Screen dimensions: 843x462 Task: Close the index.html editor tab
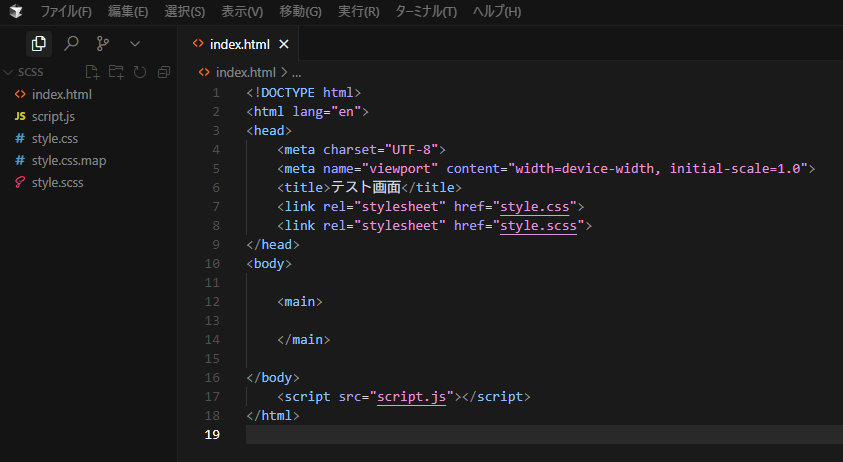(x=284, y=44)
